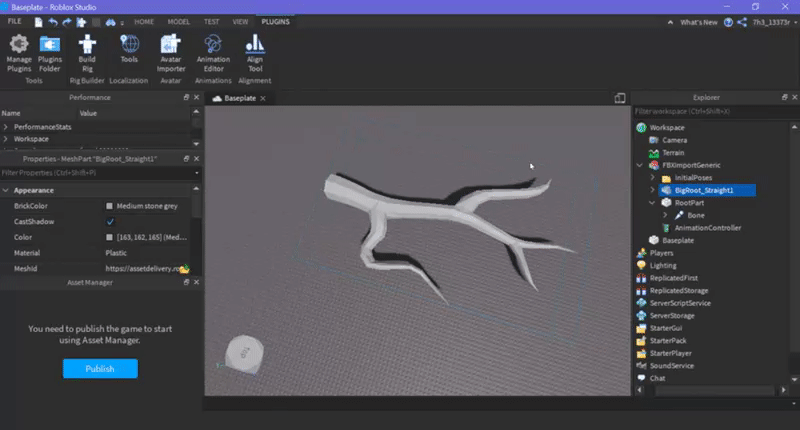Screen dimensions: 800x430
Task: Undock the Properties panel
Action: [186, 159]
